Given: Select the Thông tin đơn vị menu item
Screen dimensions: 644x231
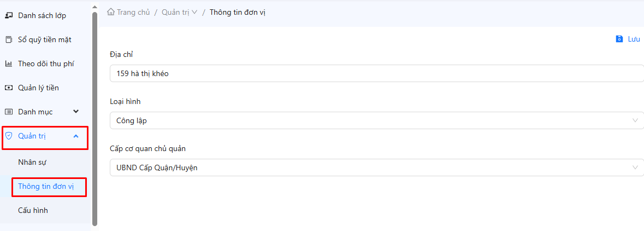Looking at the screenshot, I should click(46, 186).
